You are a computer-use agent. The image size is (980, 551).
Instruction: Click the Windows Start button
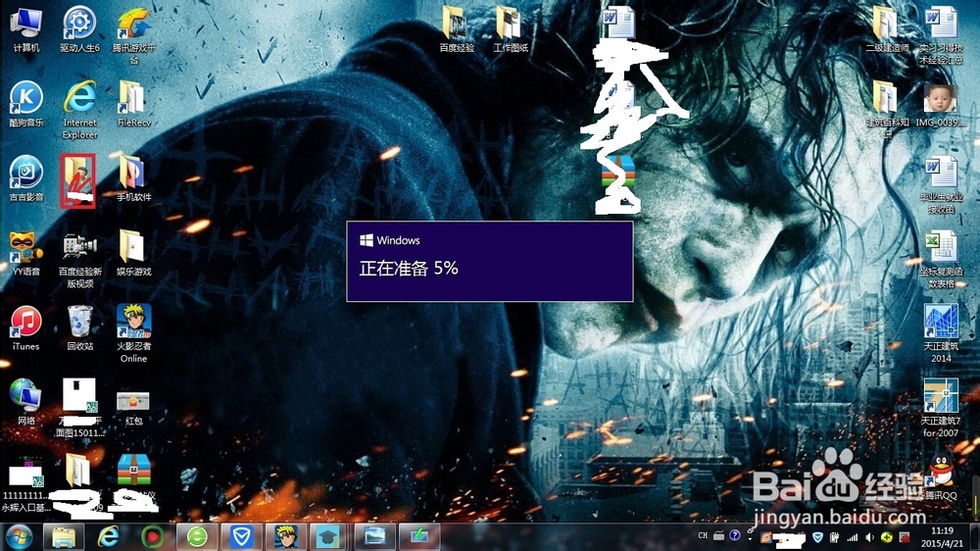click(x=19, y=536)
